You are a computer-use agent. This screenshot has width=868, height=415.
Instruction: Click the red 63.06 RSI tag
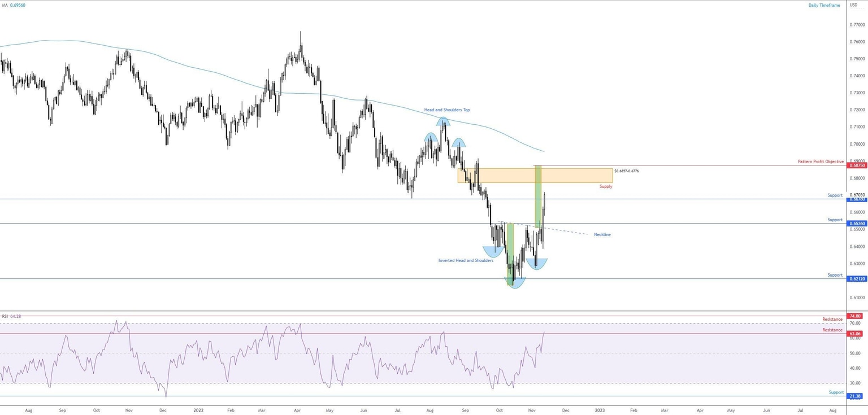[x=854, y=334]
